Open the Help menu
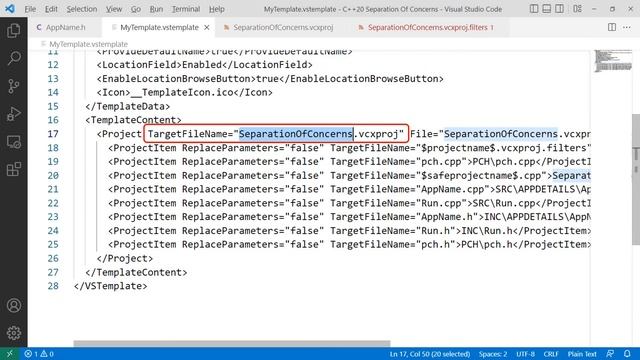 pyautogui.click(x=217, y=9)
